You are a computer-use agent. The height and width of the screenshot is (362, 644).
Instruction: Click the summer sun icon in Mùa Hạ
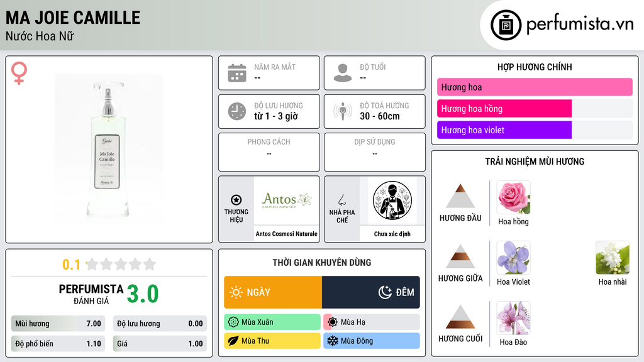pyautogui.click(x=333, y=322)
